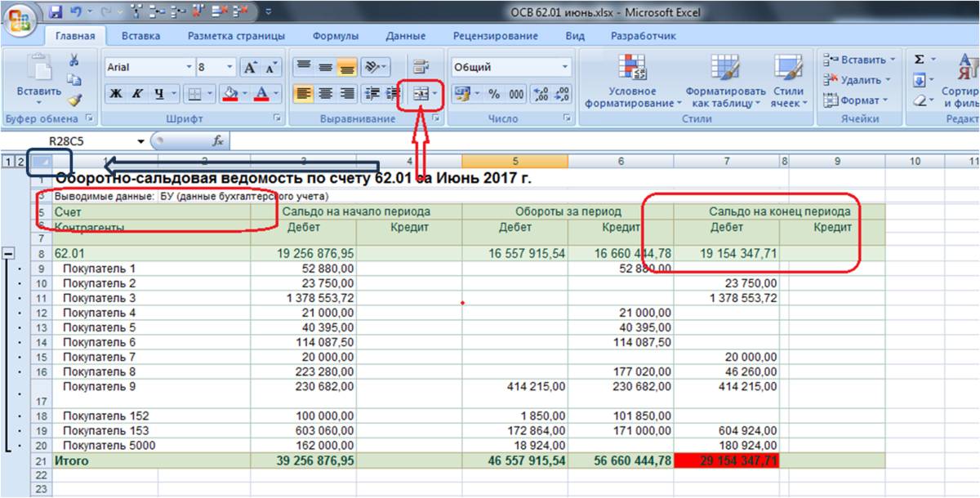The image size is (980, 498).
Task: Apply percent style with % icon
Action: coord(494,94)
